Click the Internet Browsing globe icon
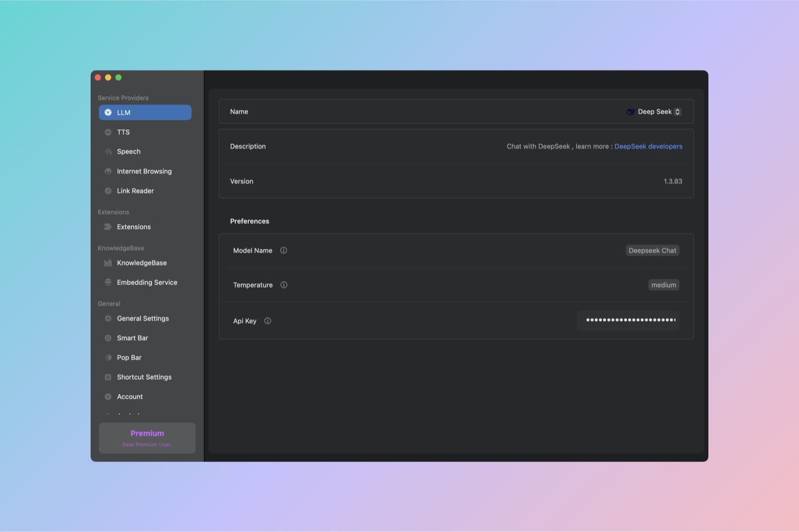799x532 pixels. [108, 171]
